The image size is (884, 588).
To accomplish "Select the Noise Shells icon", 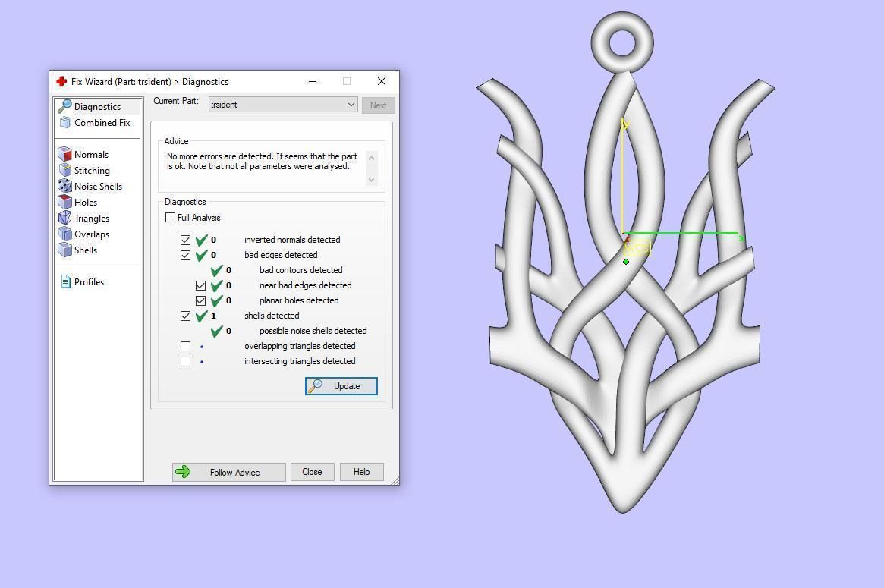I will [x=64, y=185].
